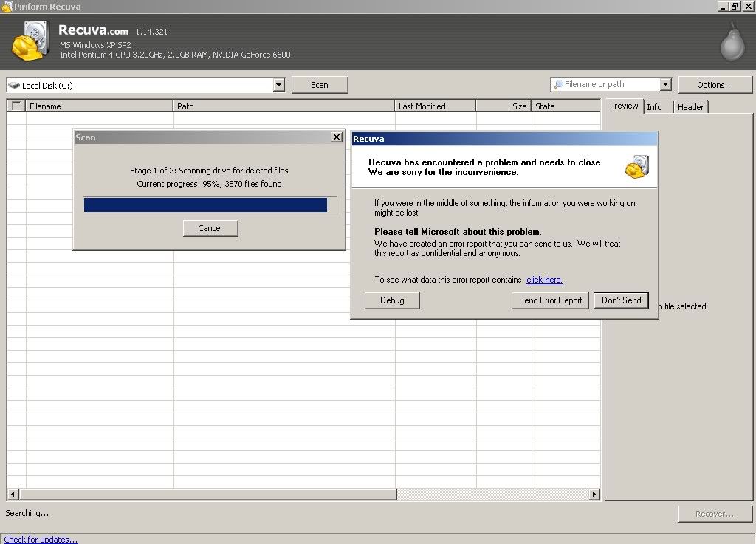Open the Info tab

tap(654, 107)
